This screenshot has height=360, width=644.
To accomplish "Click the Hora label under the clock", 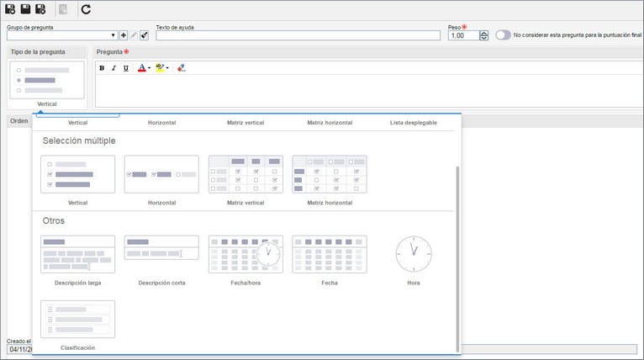I will (x=414, y=283).
